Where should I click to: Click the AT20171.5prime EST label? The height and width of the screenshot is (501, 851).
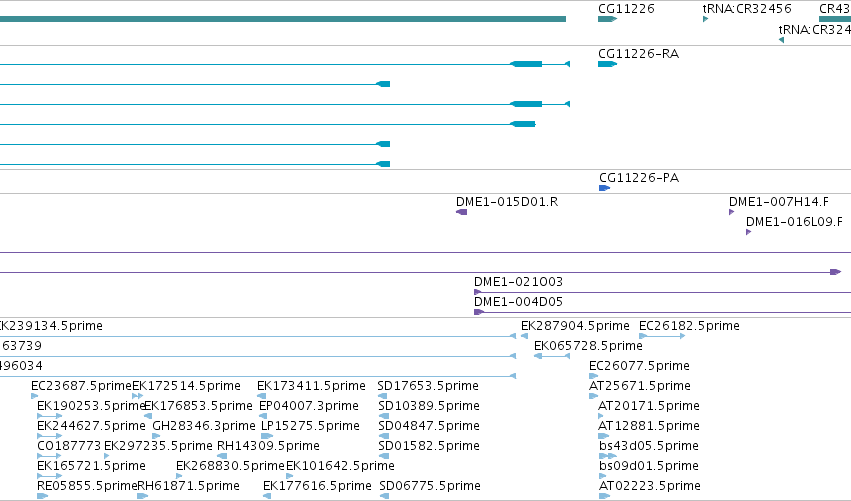pos(649,406)
